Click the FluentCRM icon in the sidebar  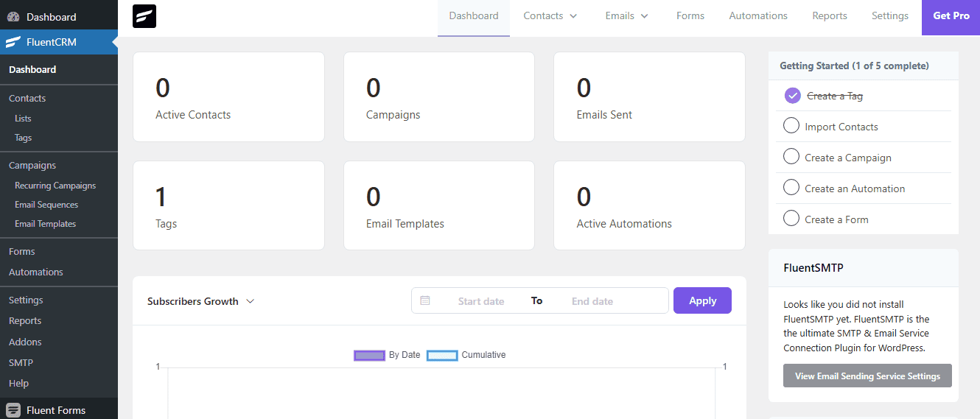(x=13, y=42)
